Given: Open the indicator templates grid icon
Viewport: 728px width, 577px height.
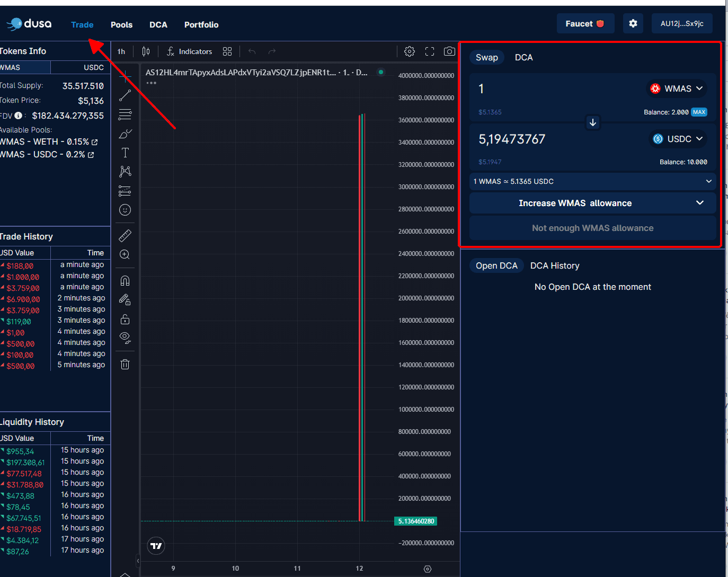Looking at the screenshot, I should pos(227,51).
